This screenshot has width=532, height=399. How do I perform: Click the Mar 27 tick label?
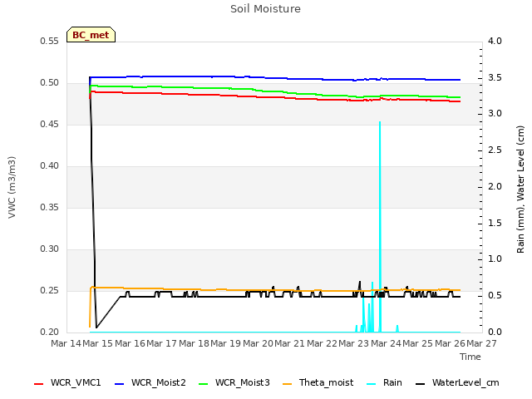click(482, 343)
